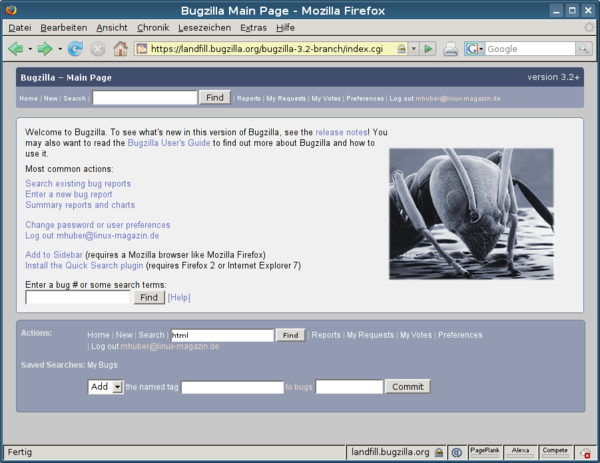Reload the page with the blue refresh icon
The image size is (600, 463).
coord(75,49)
